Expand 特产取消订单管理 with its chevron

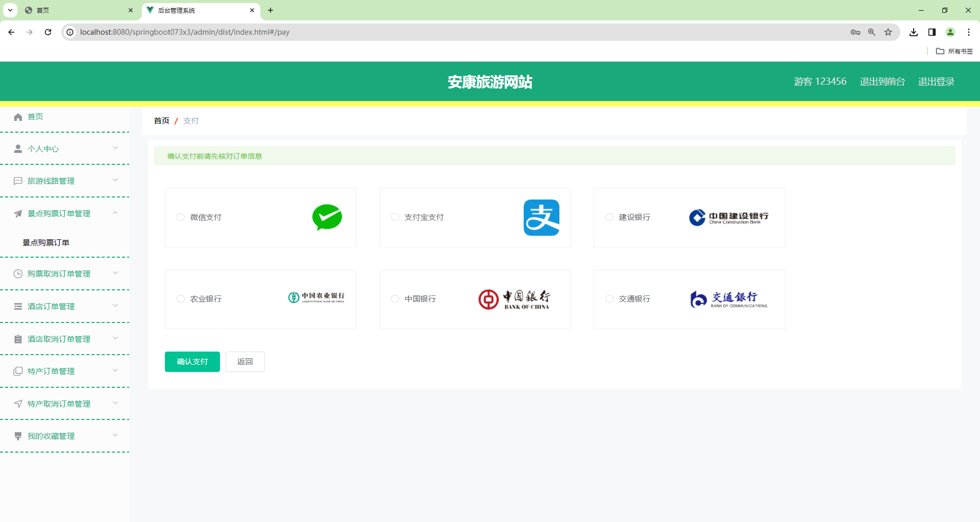[115, 403]
